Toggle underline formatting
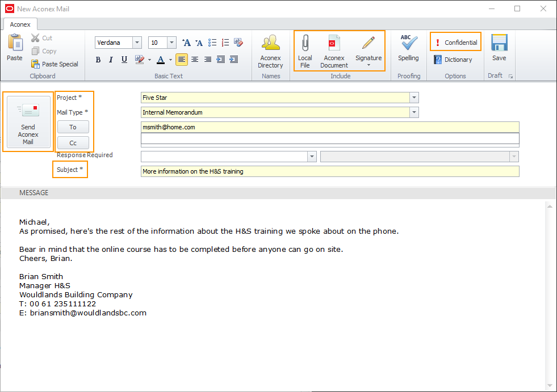Viewport: 557px width, 392px height. (x=124, y=60)
